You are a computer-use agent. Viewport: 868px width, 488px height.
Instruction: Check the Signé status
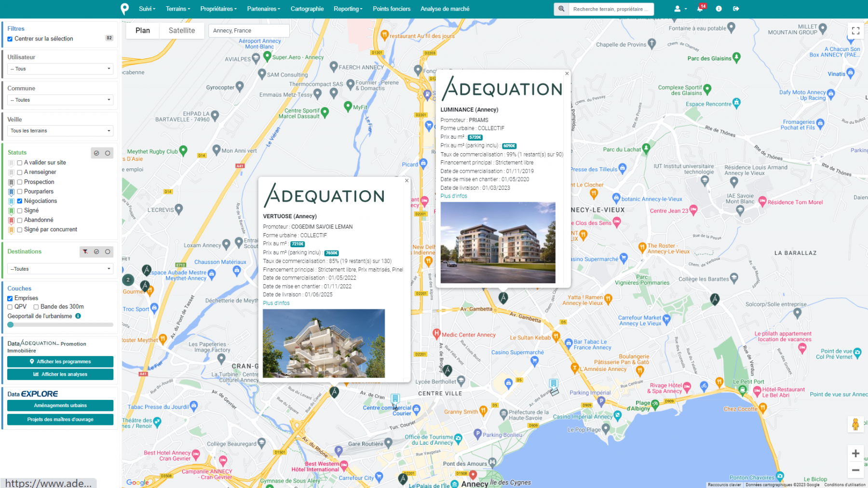click(x=20, y=211)
